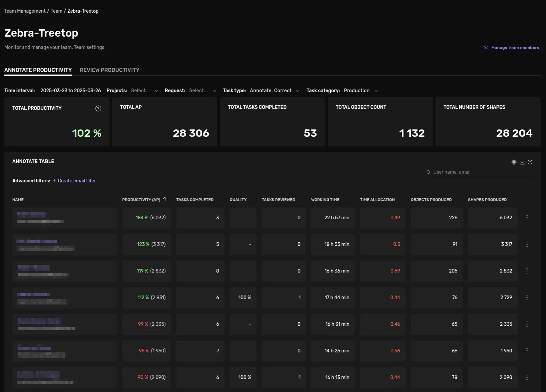The width and height of the screenshot is (546, 392).
Task: Open Team settings link
Action: point(89,47)
